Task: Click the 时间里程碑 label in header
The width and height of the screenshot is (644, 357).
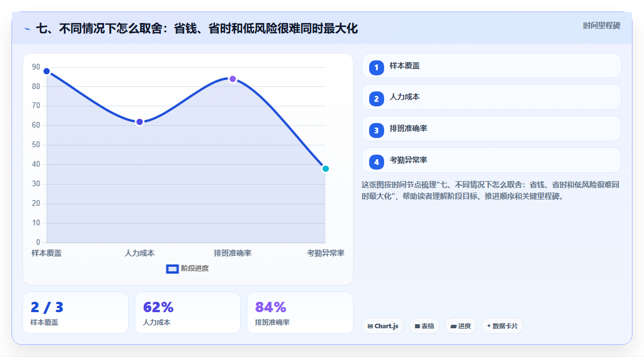Action: point(601,25)
